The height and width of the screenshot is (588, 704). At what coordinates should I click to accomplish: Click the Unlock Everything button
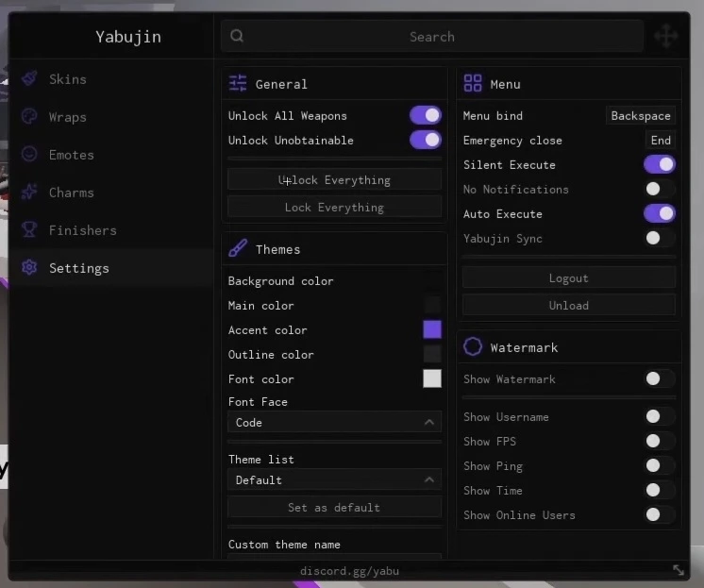click(x=334, y=180)
